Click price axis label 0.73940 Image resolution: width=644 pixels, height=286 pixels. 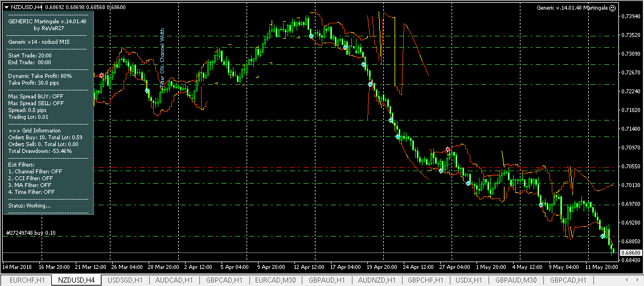click(x=631, y=16)
